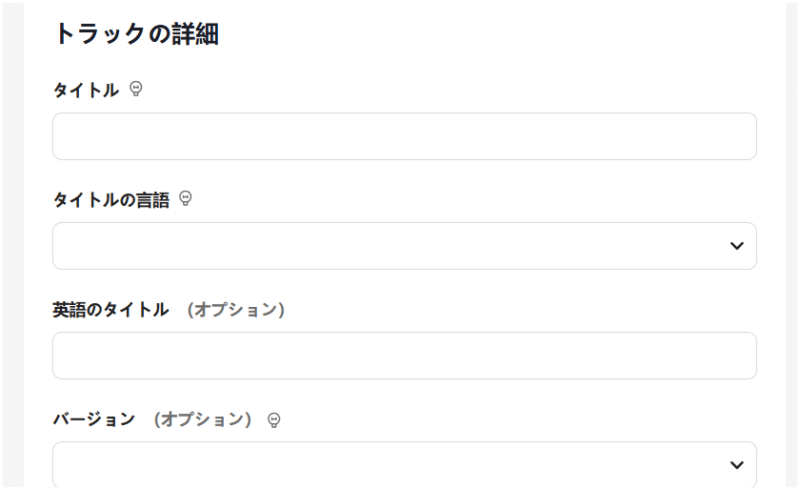Expand the タイトルの言語 dropdown chevron

point(737,246)
